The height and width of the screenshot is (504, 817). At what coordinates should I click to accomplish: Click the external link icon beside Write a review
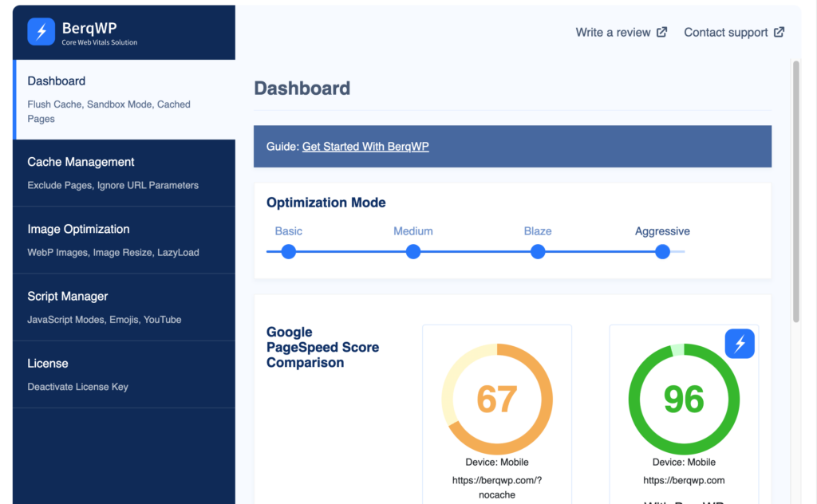click(661, 33)
